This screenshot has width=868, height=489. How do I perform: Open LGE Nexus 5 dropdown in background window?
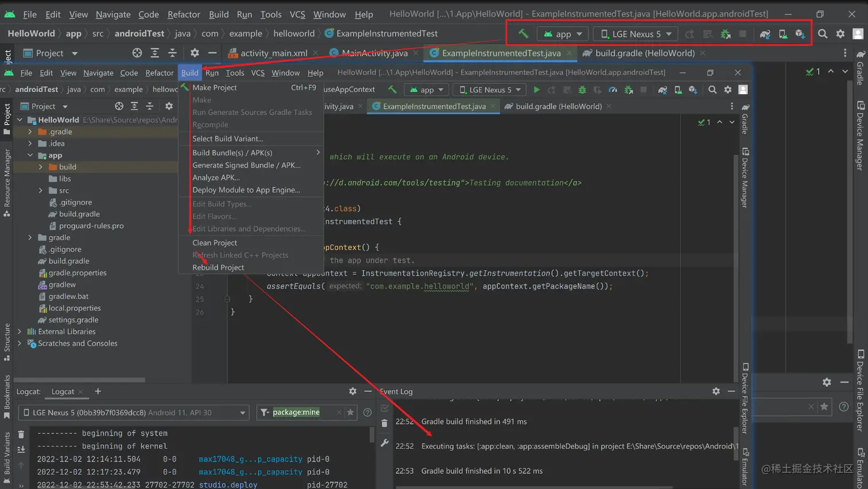tap(635, 34)
